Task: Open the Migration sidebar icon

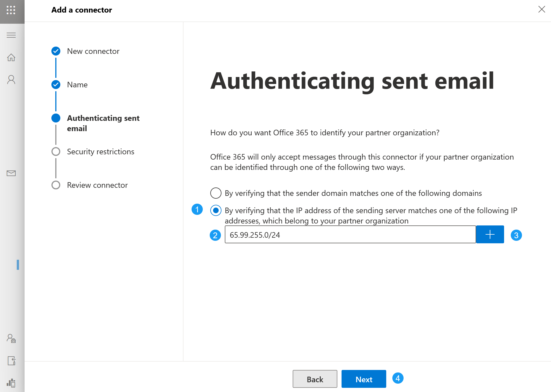Action: 11,361
